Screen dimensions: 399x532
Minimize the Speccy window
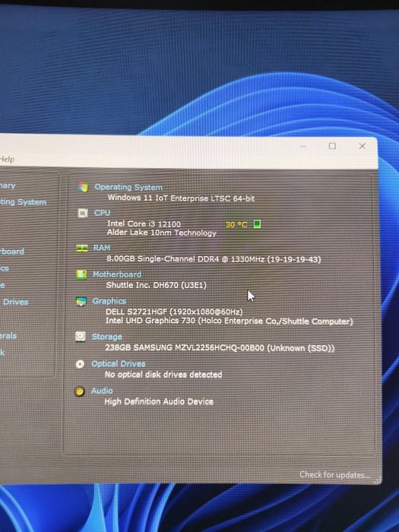[303, 146]
